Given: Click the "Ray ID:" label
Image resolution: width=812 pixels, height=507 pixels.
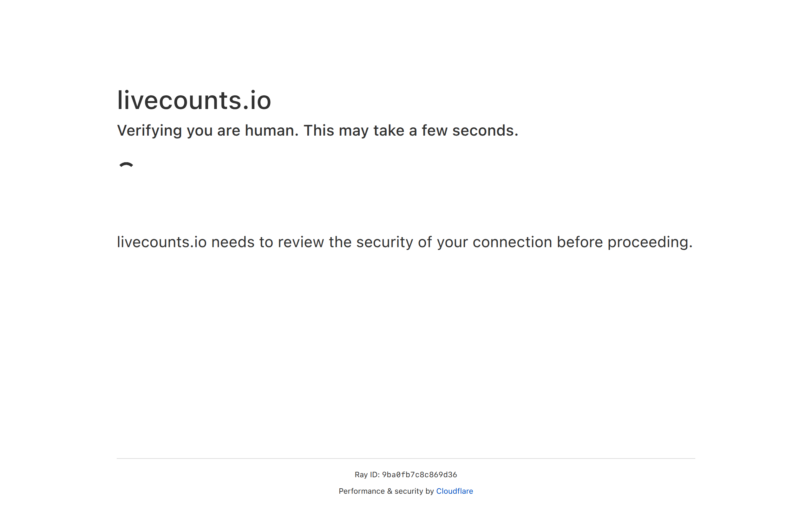Looking at the screenshot, I should pos(367,475).
